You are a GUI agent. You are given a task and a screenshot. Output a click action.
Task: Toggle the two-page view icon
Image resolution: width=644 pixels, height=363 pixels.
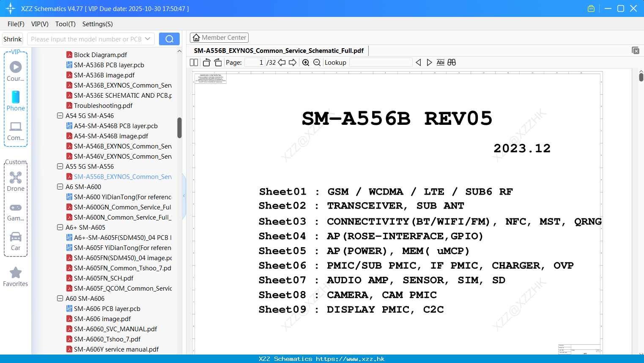194,63
